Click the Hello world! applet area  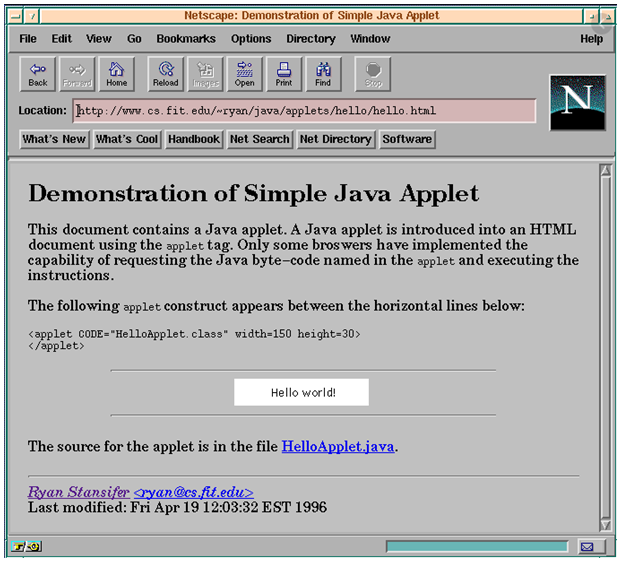(301, 392)
